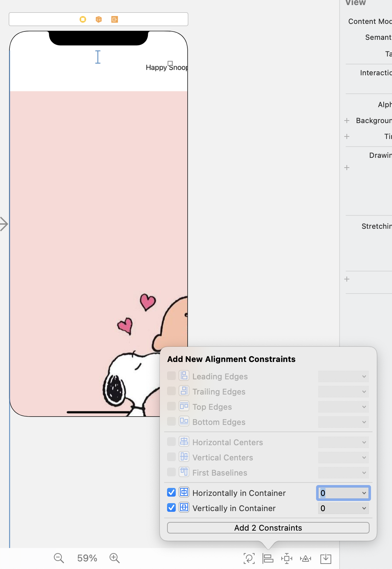Click Add 2 Constraints button
Image resolution: width=392 pixels, height=569 pixels.
coord(268,528)
